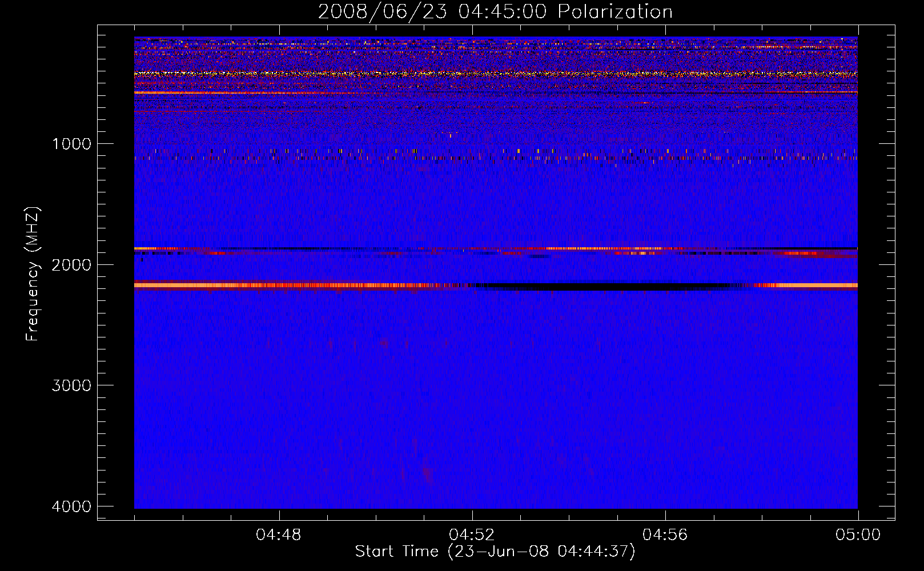Select the 3000 frequency tick label
Screen dimensions: 924x571
click(x=72, y=385)
